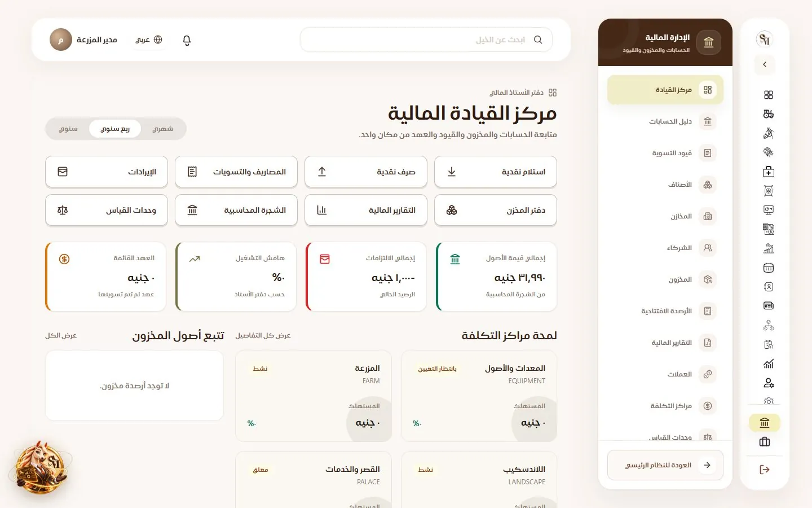812x508 pixels.
Task: Open the التقارير المالية quick action button
Action: (x=366, y=210)
